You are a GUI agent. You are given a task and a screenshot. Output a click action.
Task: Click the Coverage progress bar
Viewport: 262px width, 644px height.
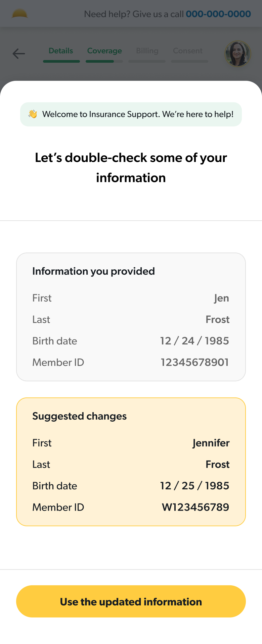coord(104,61)
